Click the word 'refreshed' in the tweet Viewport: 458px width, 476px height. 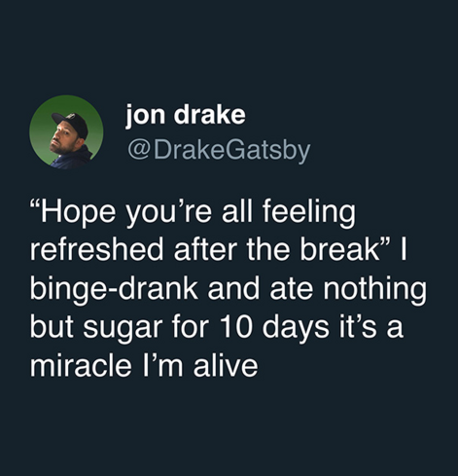[96, 250]
